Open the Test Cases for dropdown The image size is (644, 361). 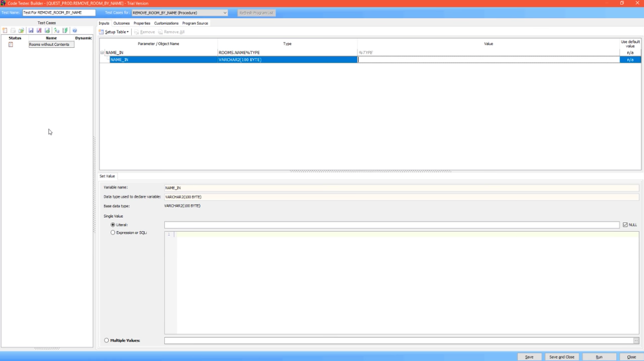(224, 13)
